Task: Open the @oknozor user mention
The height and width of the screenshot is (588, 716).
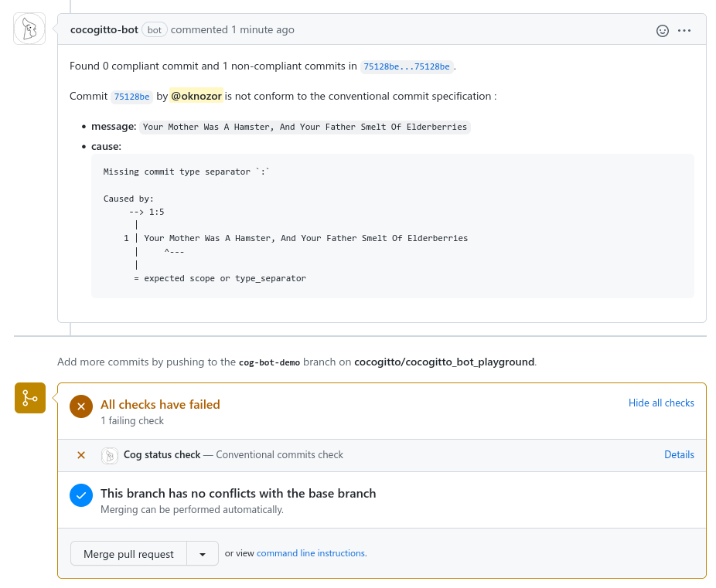Action: [196, 97]
